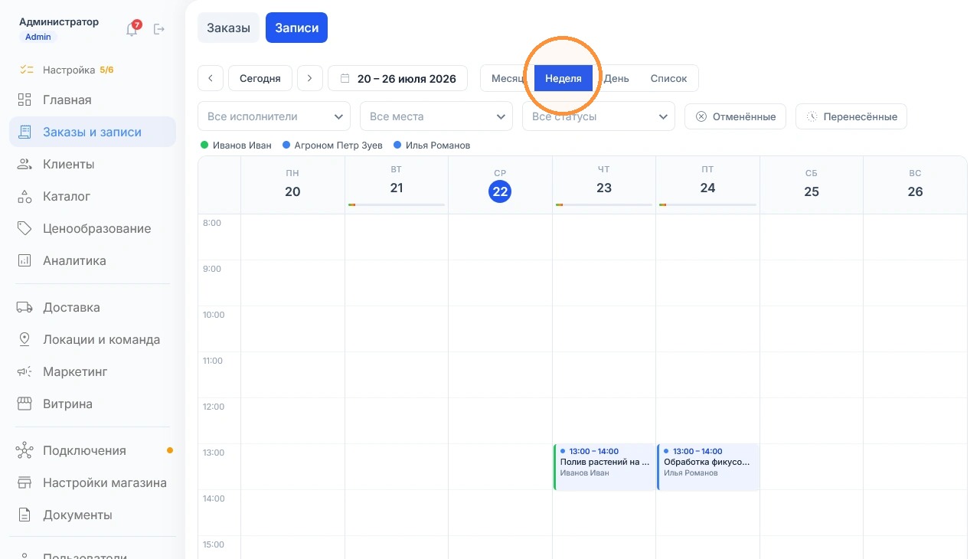This screenshot has width=980, height=559.
Task: Toggle Илья Романов legend filter
Action: (x=432, y=145)
